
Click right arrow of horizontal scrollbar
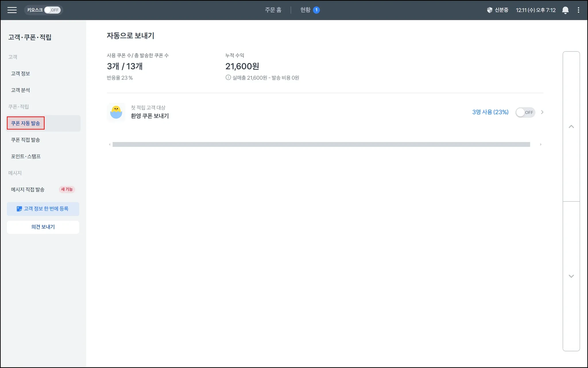[541, 144]
